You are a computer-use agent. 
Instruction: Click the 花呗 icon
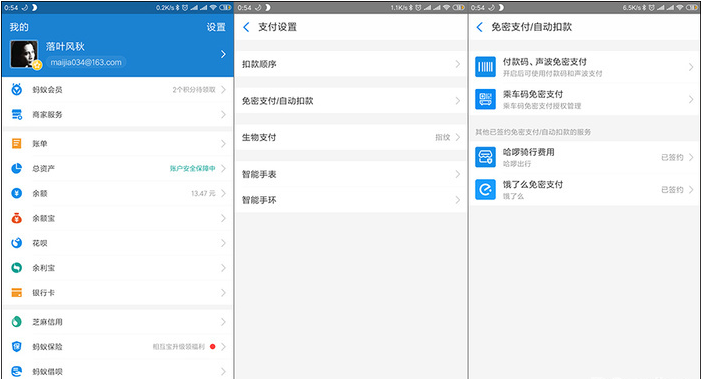[x=17, y=243]
